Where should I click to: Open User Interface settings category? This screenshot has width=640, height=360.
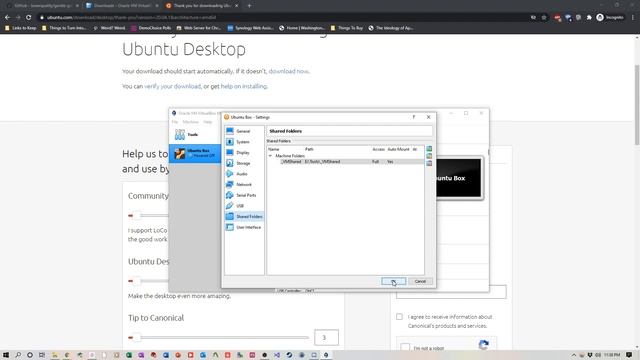[x=244, y=227]
